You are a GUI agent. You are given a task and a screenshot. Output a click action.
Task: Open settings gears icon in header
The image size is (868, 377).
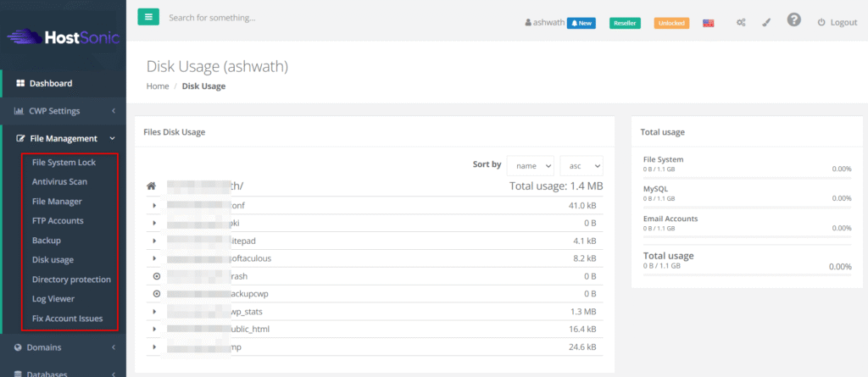[741, 23]
